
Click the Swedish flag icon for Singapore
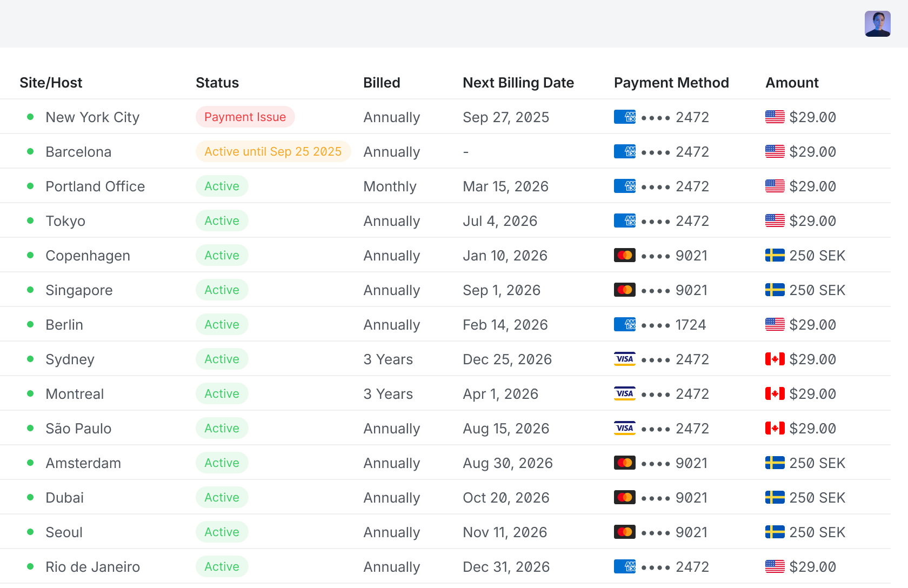pyautogui.click(x=775, y=290)
